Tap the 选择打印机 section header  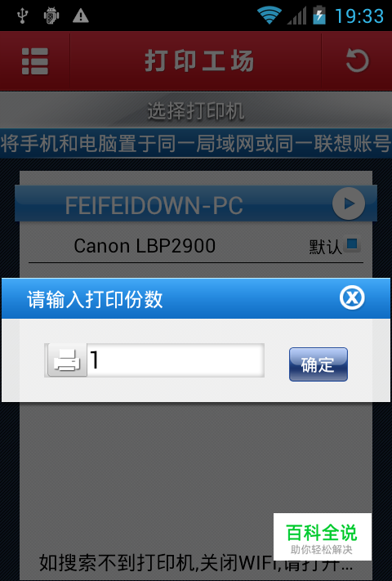196,110
